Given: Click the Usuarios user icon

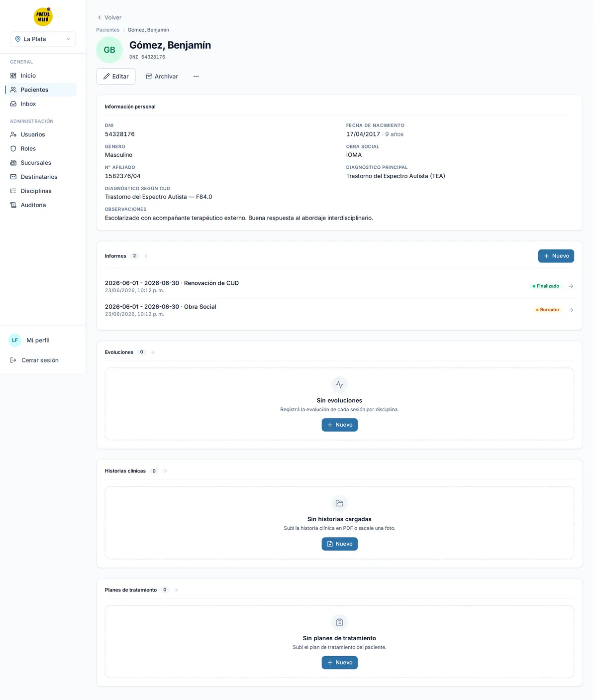Looking at the screenshot, I should pyautogui.click(x=13, y=134).
